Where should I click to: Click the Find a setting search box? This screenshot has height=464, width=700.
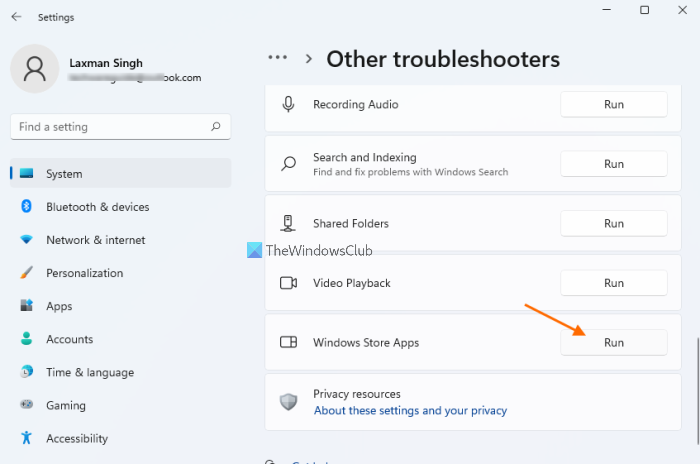(110, 127)
